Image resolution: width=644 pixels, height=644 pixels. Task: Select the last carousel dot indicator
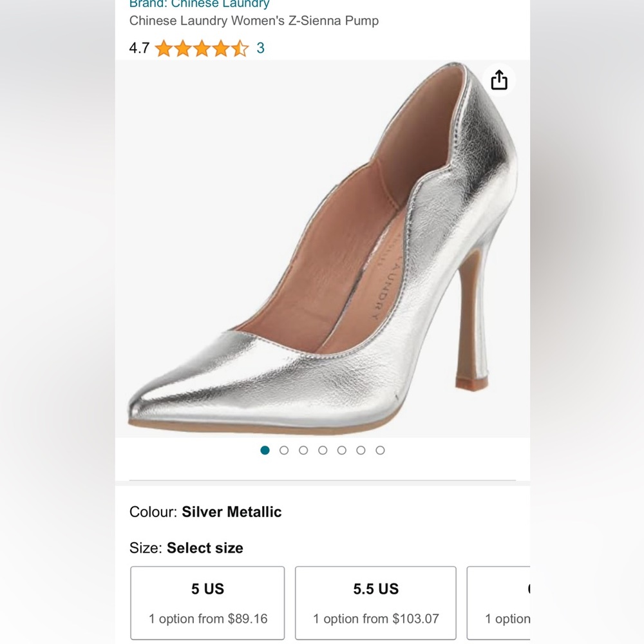[x=380, y=450]
